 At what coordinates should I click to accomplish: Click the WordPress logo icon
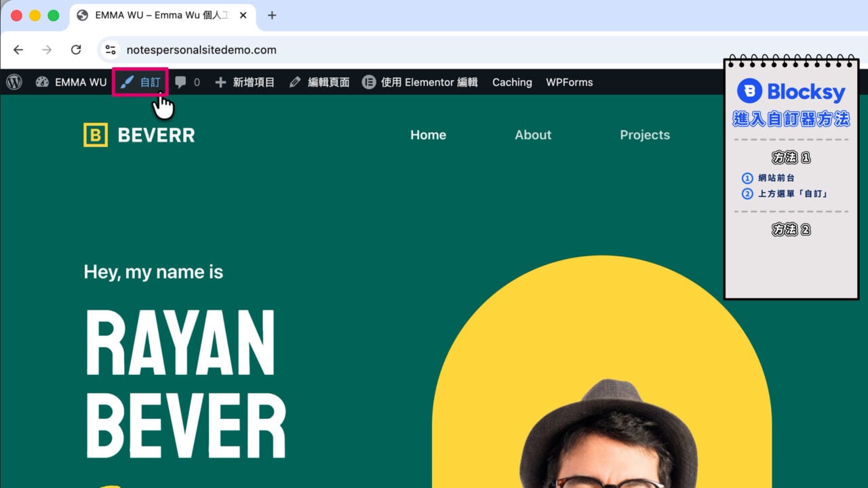coord(14,82)
